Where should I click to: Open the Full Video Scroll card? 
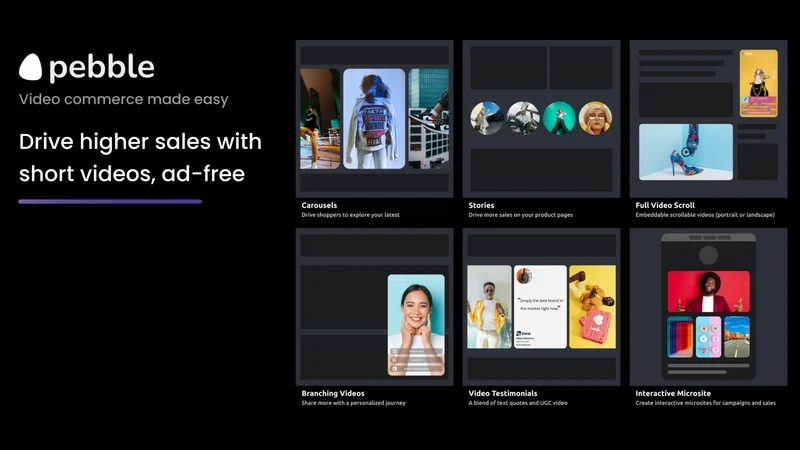pos(708,119)
